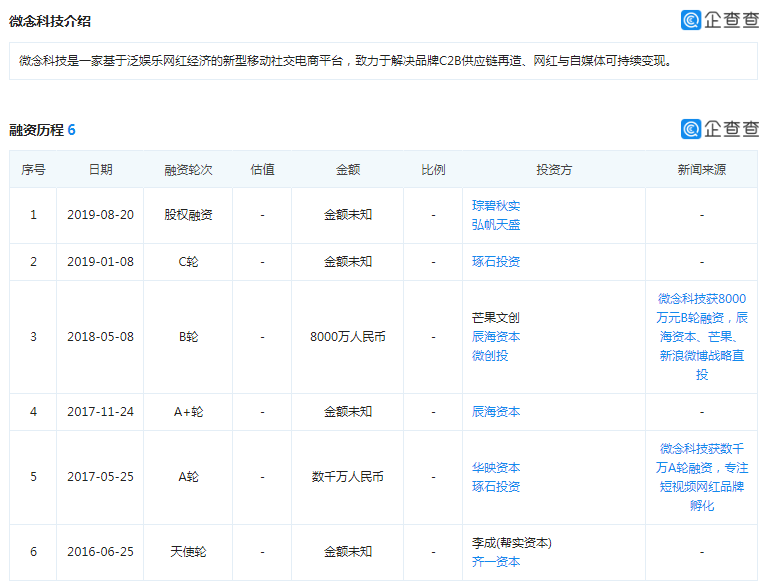Open investor 华映资本 link
This screenshot has width=771, height=583.
496,468
